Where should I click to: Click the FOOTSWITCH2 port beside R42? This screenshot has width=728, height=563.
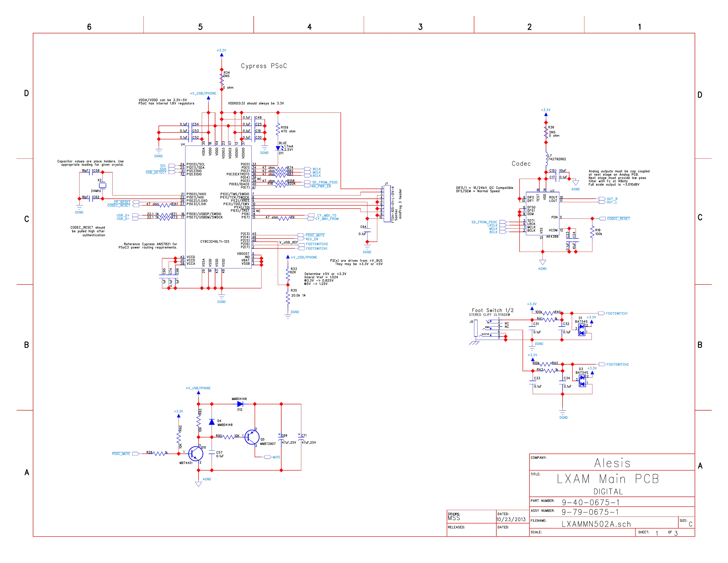[x=602, y=364]
